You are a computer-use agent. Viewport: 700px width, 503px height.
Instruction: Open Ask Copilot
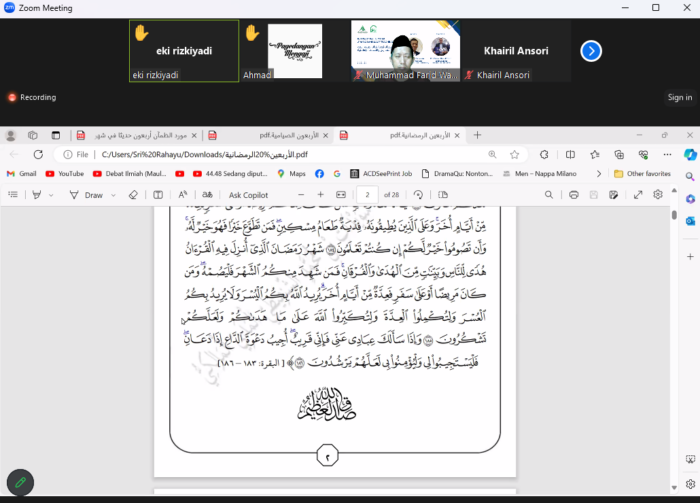coord(248,195)
